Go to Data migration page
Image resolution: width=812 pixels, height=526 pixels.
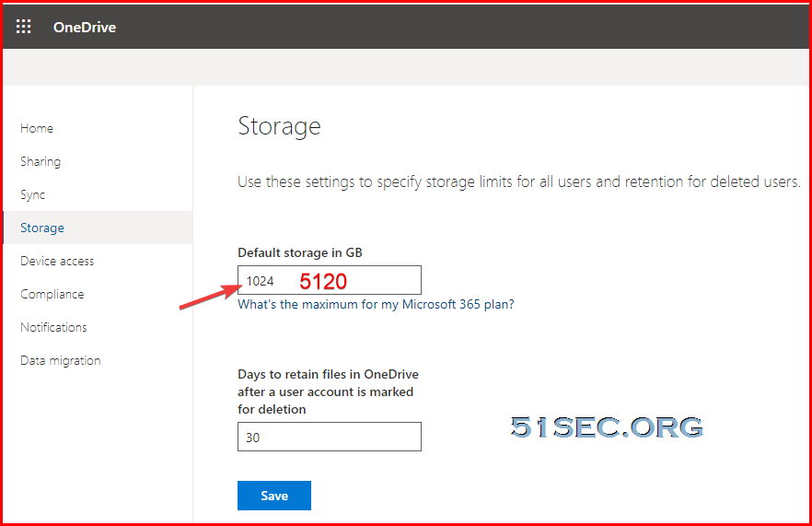point(60,360)
